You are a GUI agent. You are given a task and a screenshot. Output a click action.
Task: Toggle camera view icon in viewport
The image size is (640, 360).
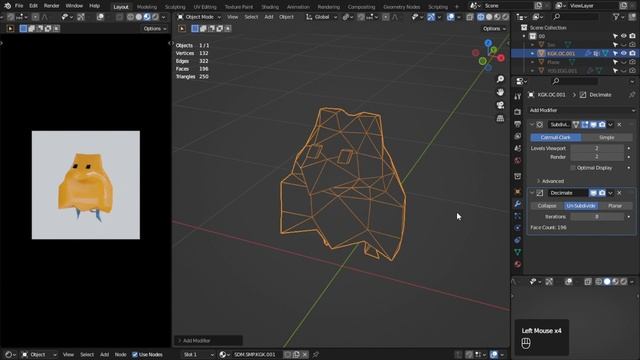click(500, 105)
